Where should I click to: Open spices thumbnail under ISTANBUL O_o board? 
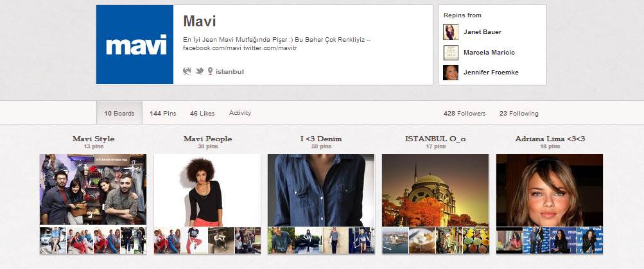pyautogui.click(x=476, y=240)
